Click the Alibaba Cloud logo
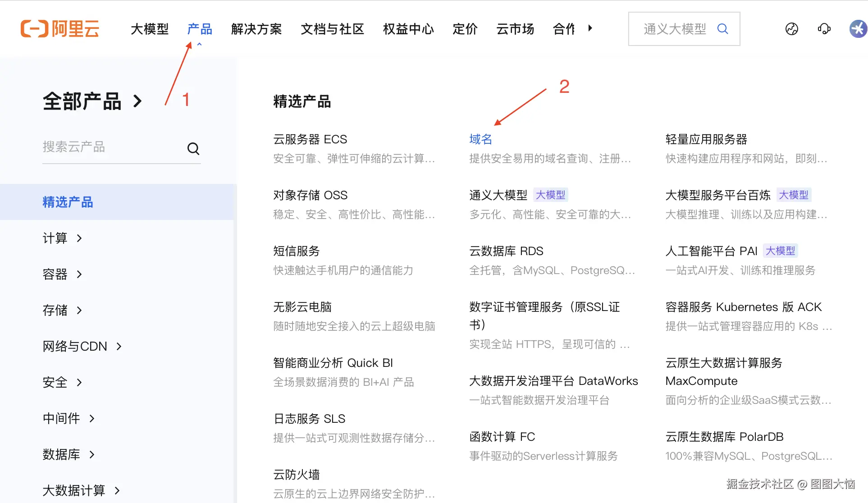The height and width of the screenshot is (503, 868). (x=59, y=28)
